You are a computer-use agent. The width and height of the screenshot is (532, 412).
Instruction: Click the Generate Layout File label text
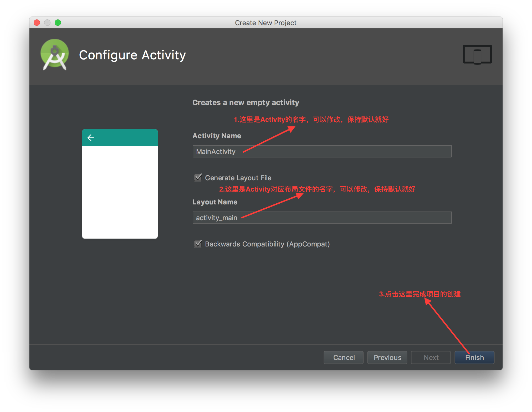(238, 178)
